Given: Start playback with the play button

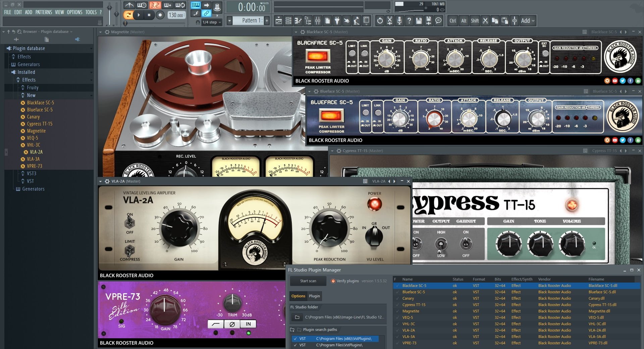Looking at the screenshot, I should point(139,15).
